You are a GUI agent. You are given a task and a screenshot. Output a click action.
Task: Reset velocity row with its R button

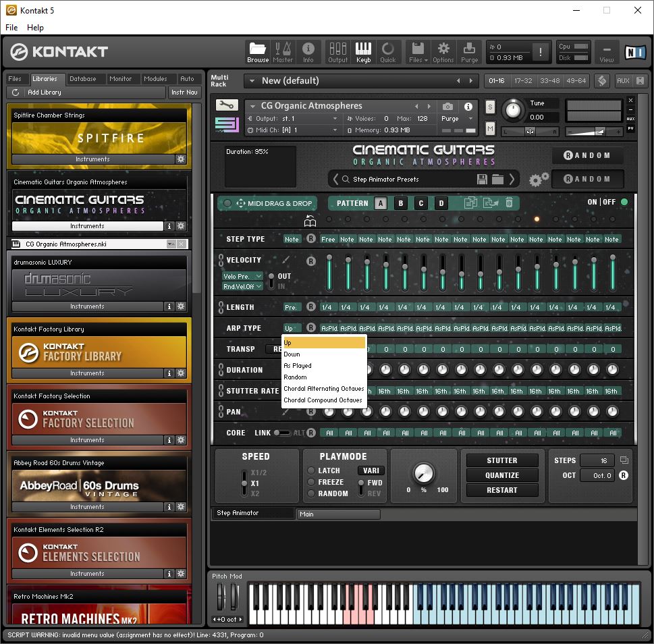pyautogui.click(x=310, y=261)
